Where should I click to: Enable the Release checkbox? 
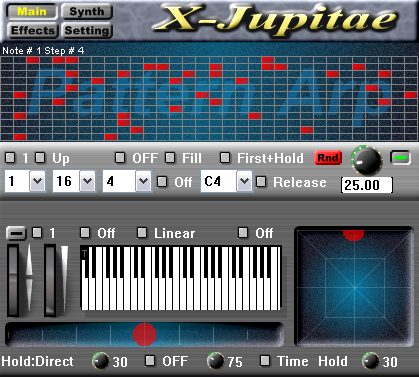[x=261, y=182]
